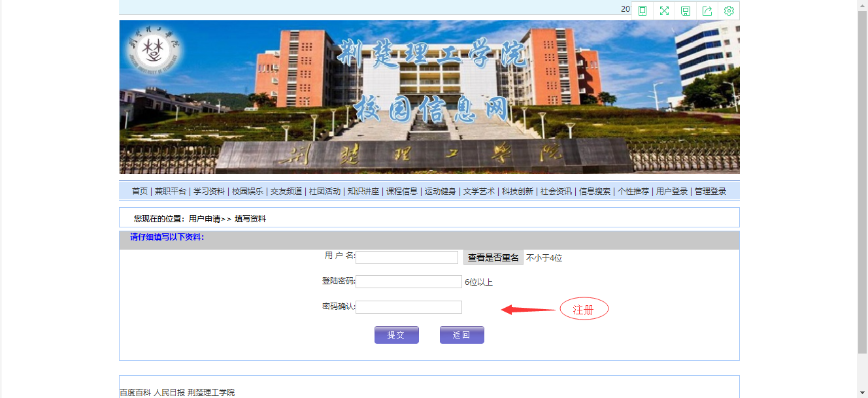Open the 首页 menu item
The height and width of the screenshot is (398, 868).
(x=140, y=191)
